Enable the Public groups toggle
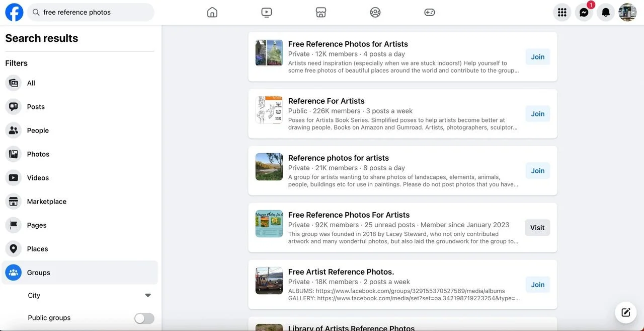The height and width of the screenshot is (331, 644). point(144,318)
